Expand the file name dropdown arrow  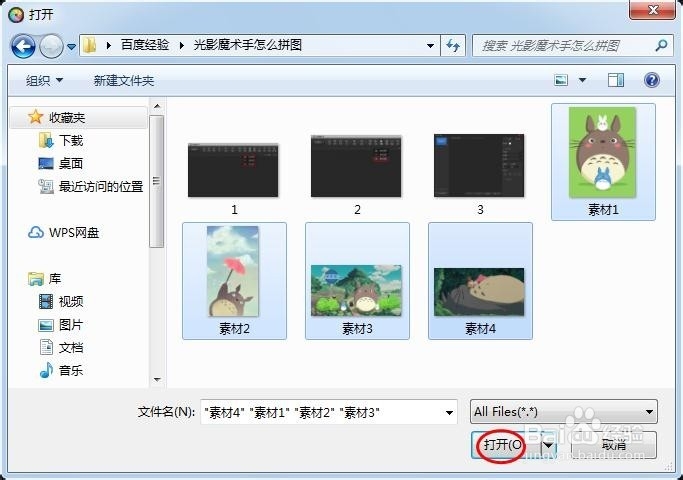(450, 412)
